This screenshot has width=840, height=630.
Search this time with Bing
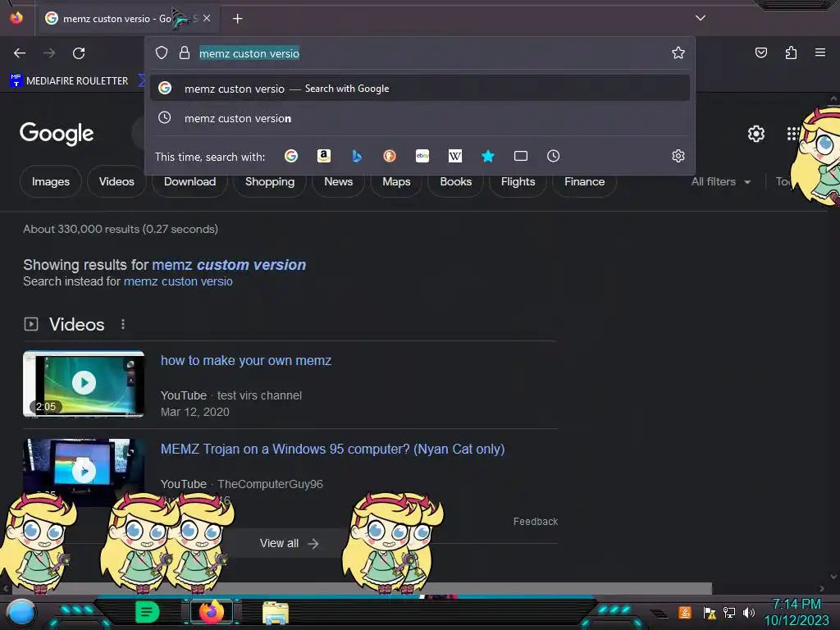pyautogui.click(x=357, y=156)
